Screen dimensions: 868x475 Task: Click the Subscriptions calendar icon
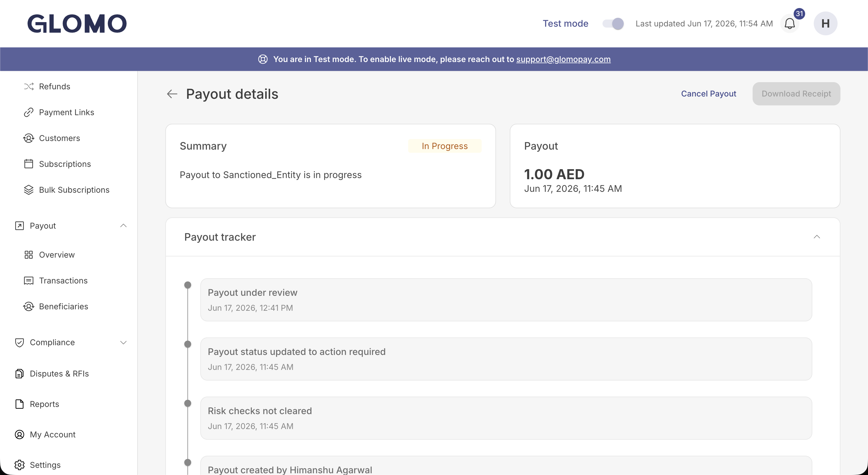pyautogui.click(x=29, y=164)
